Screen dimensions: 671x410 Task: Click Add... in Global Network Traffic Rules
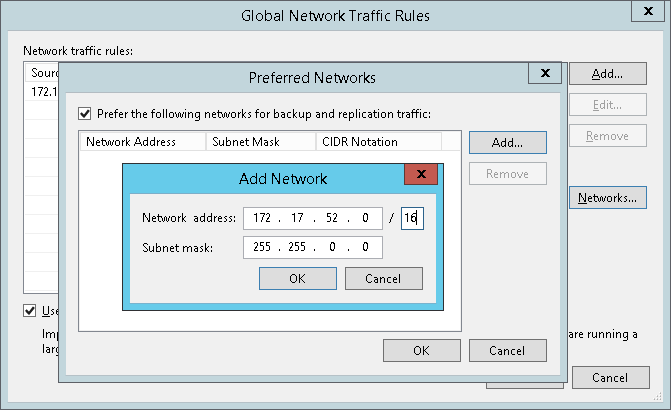click(x=607, y=74)
